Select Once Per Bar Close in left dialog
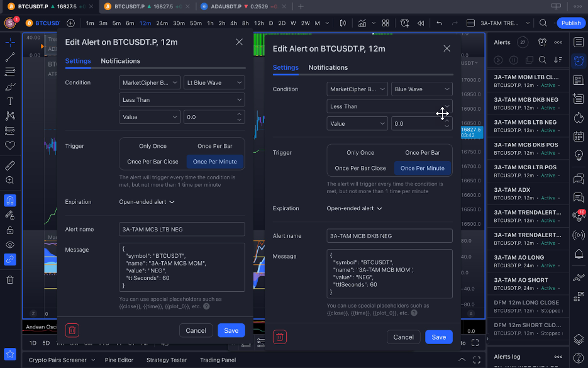This screenshot has width=588, height=368. point(153,162)
